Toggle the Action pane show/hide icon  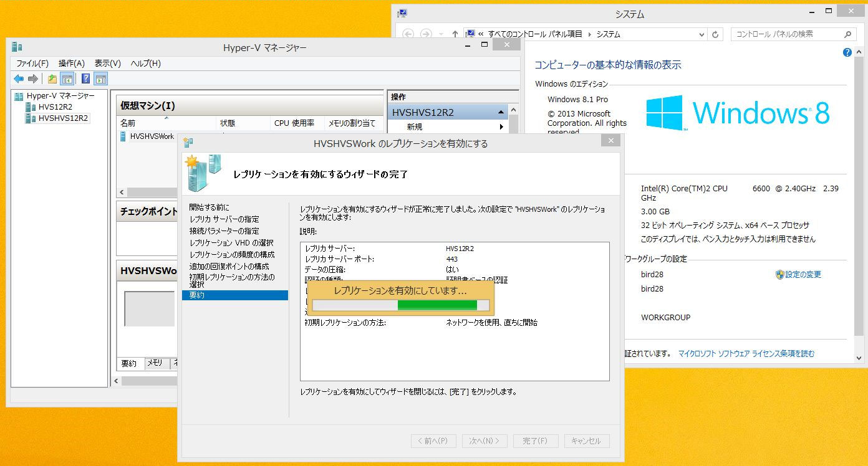(x=100, y=78)
